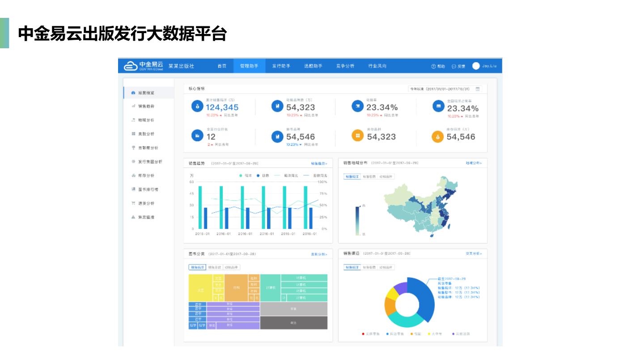The width and height of the screenshot is (644, 362).
Task: Click the 图书排行榜 sidebar icon
Action: pos(133,189)
